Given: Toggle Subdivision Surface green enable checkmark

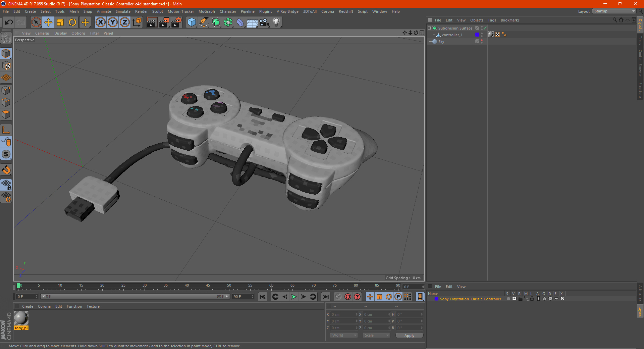Looking at the screenshot, I should coord(485,28).
